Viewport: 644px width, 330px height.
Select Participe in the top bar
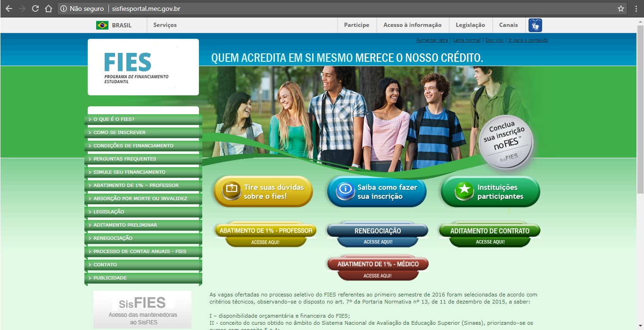[356, 25]
